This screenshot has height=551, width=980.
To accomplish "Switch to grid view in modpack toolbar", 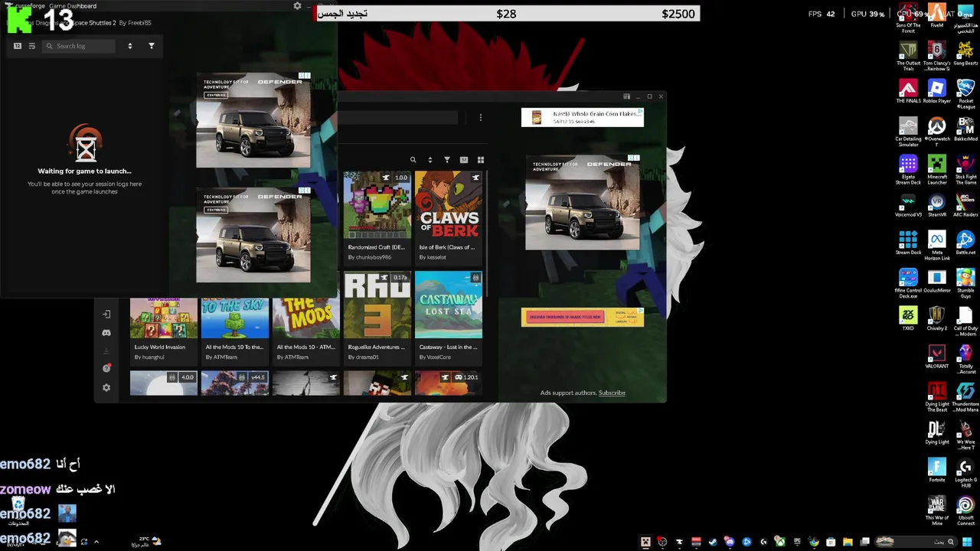I will (x=481, y=160).
